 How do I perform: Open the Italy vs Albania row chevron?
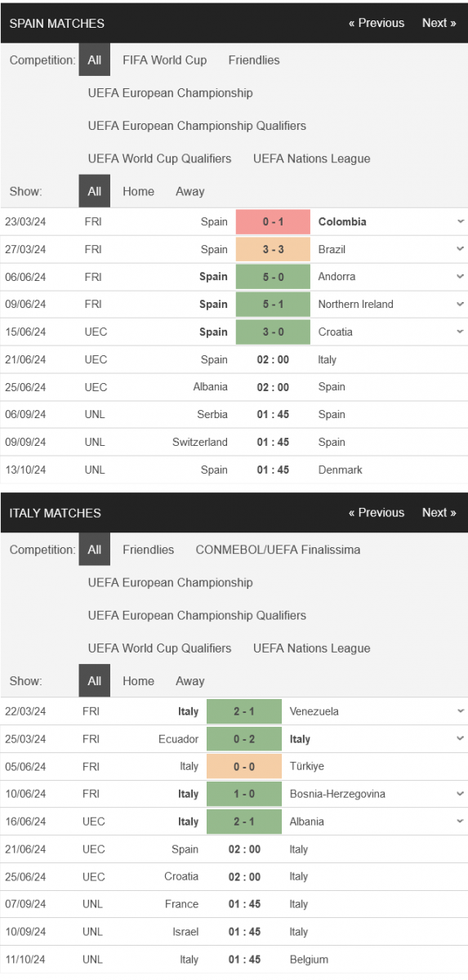(x=460, y=822)
